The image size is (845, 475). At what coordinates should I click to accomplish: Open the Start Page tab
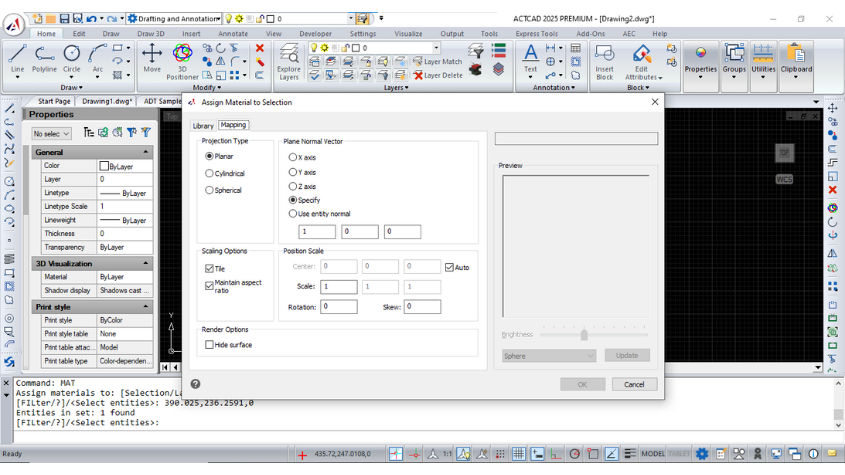(x=54, y=101)
